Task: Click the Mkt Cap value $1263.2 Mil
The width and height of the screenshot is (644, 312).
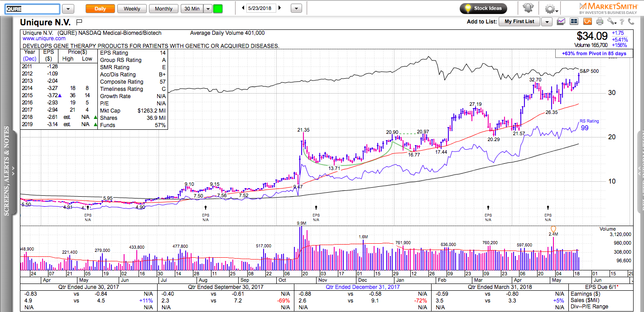Action: (x=152, y=111)
